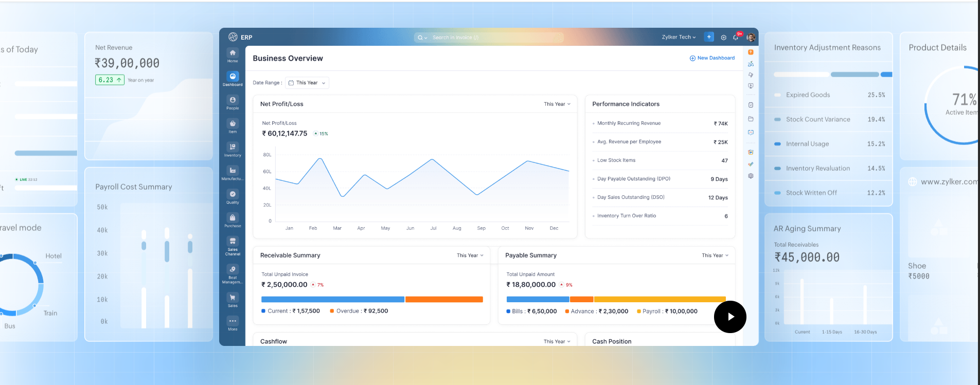This screenshot has width=980, height=385.
Task: Click Inventory Turn Over Ratio row
Action: click(660, 216)
